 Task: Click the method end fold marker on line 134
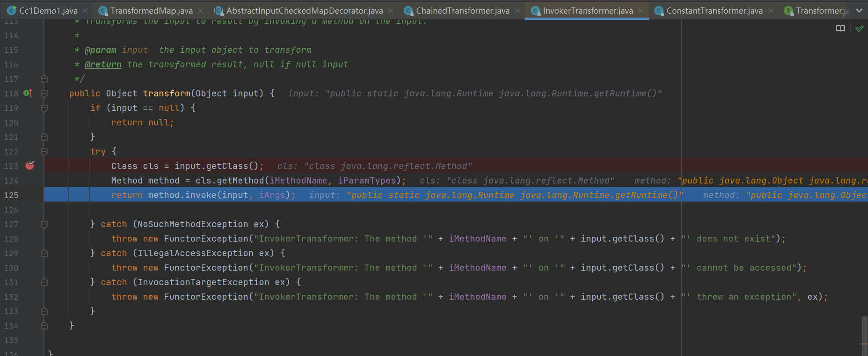[44, 326]
